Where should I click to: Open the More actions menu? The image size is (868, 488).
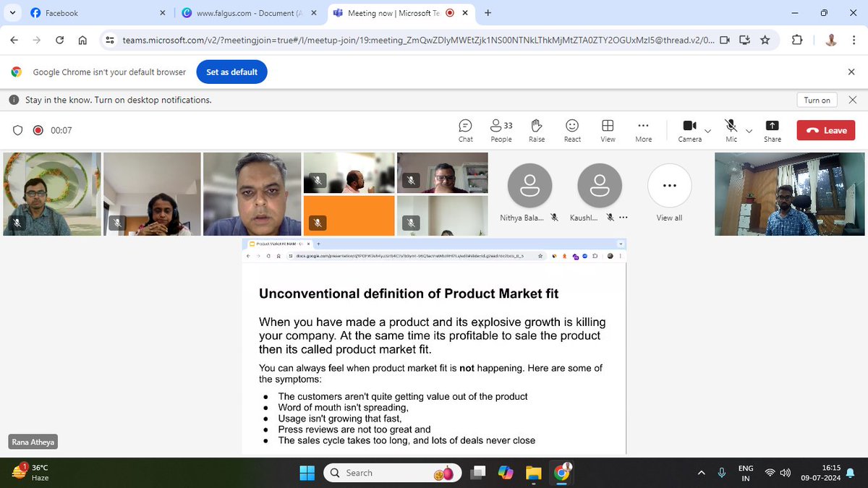[x=643, y=130]
